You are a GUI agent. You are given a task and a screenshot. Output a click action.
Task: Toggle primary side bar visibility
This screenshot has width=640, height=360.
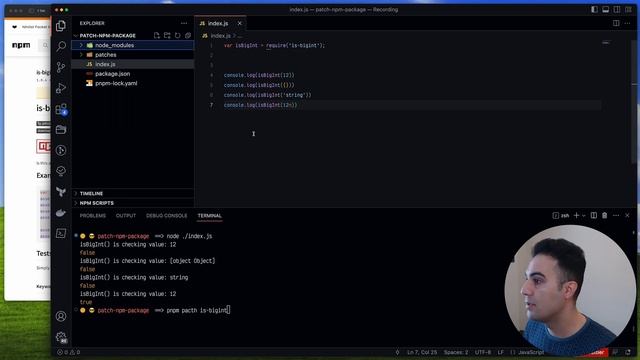click(594, 9)
